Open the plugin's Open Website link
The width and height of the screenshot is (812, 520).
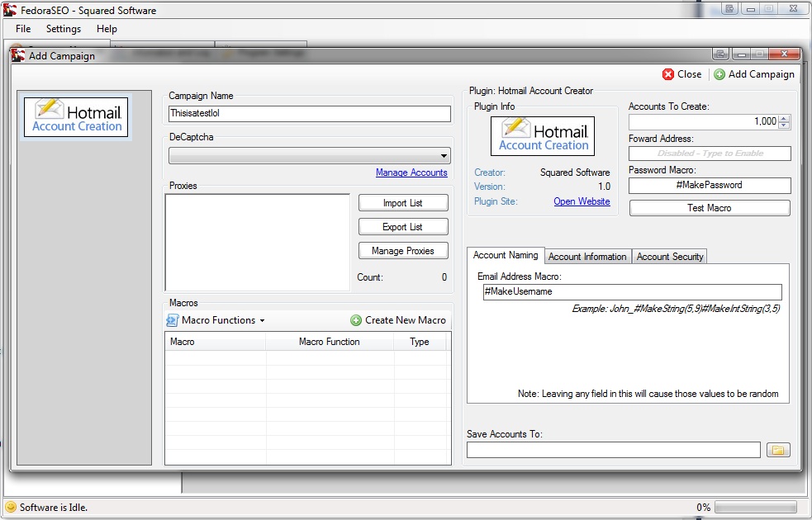pyautogui.click(x=582, y=201)
